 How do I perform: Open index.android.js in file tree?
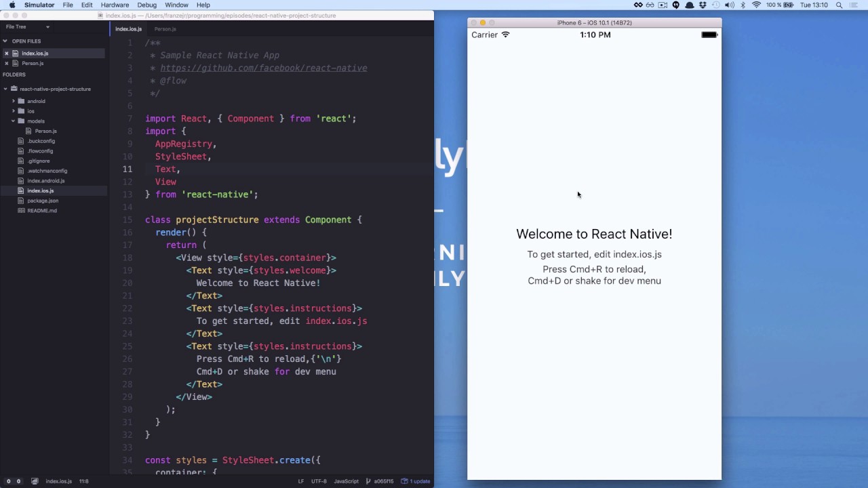46,181
